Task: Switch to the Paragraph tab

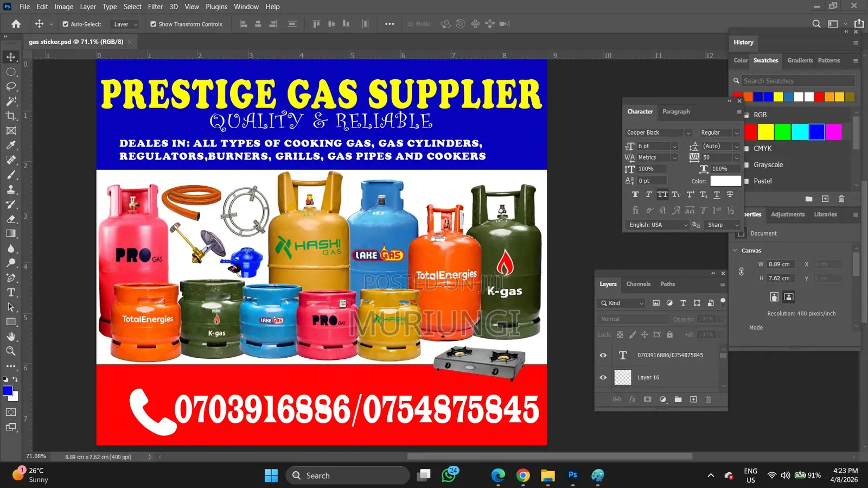Action: tap(676, 111)
